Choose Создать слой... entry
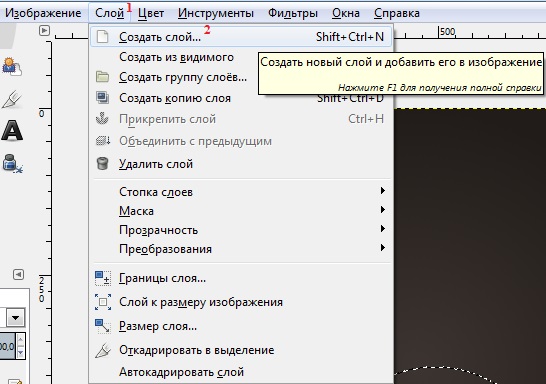 click(x=241, y=37)
